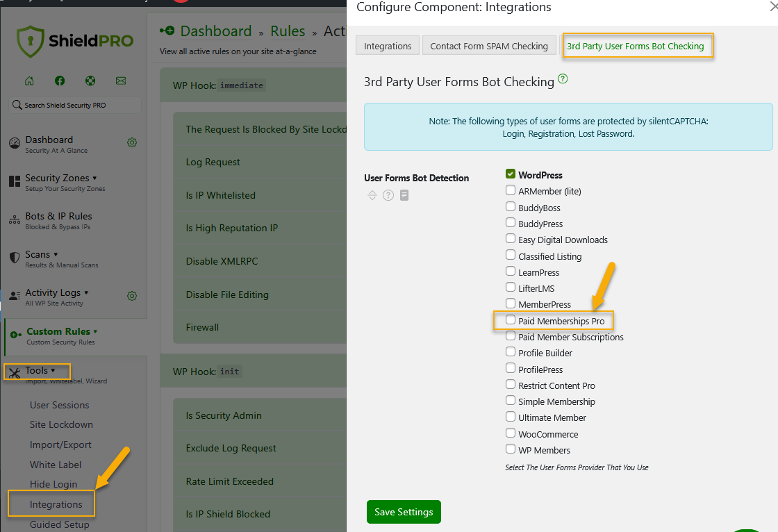Image resolution: width=778 pixels, height=532 pixels.
Task: Check Paid Memberships Pro
Action: (x=510, y=319)
